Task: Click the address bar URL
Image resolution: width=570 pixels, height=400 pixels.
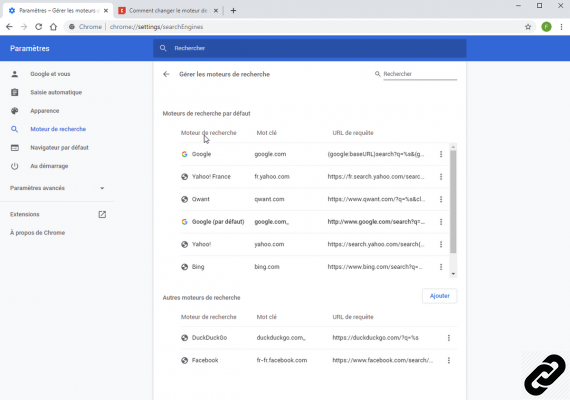Action: click(156, 27)
